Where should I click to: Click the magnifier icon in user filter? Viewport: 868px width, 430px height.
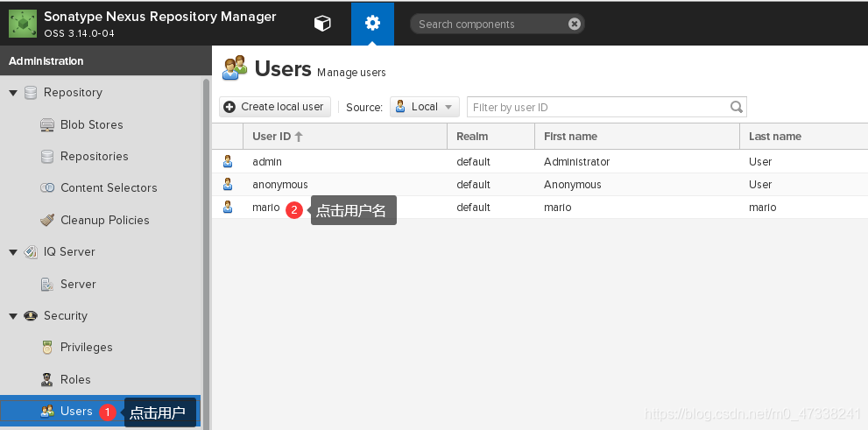pos(737,107)
